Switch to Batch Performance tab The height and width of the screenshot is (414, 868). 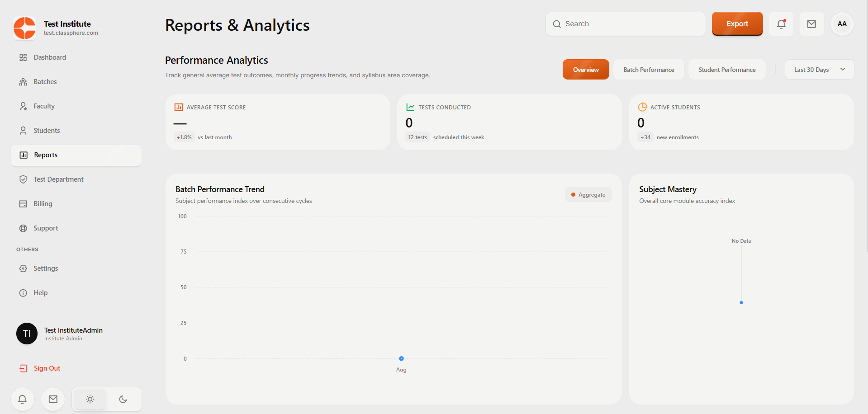[x=649, y=70]
